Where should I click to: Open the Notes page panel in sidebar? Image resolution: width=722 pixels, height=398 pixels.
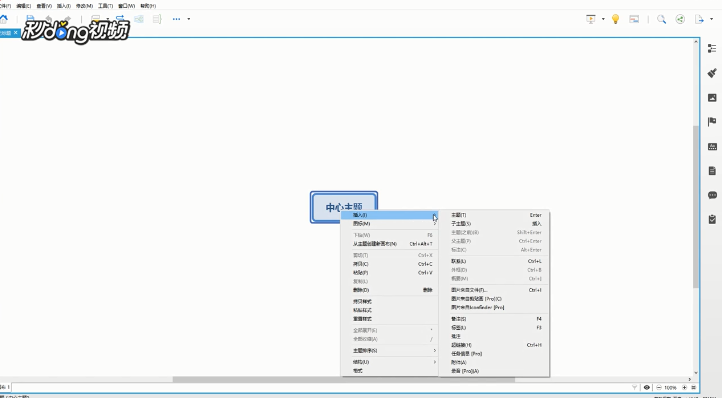[712, 171]
